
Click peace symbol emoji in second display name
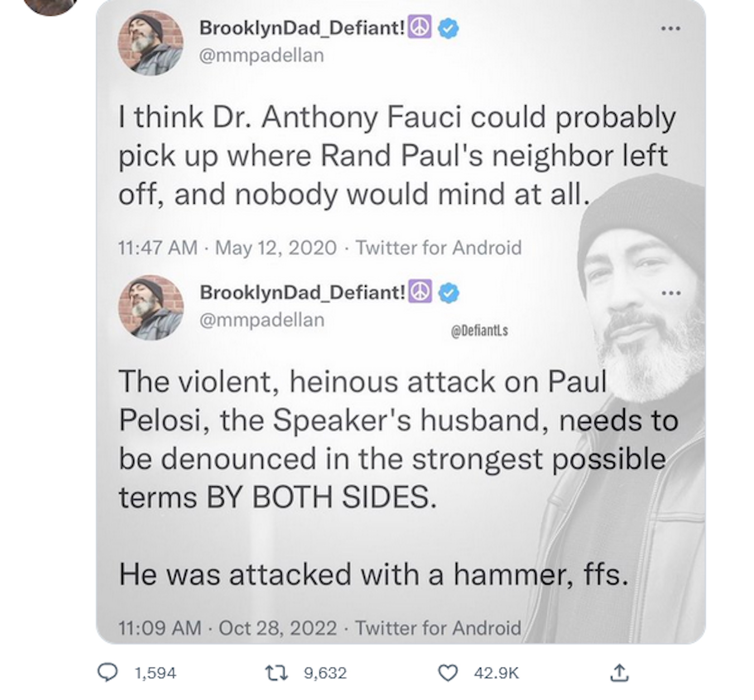pos(420,292)
